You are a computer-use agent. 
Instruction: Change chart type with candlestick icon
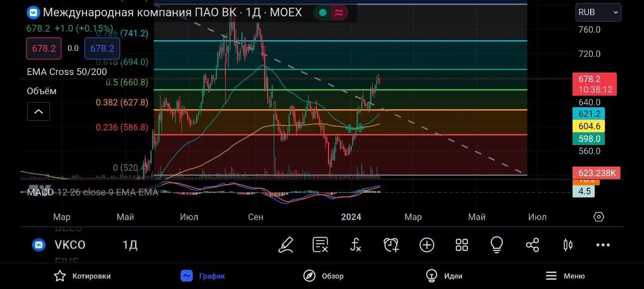coord(568,245)
